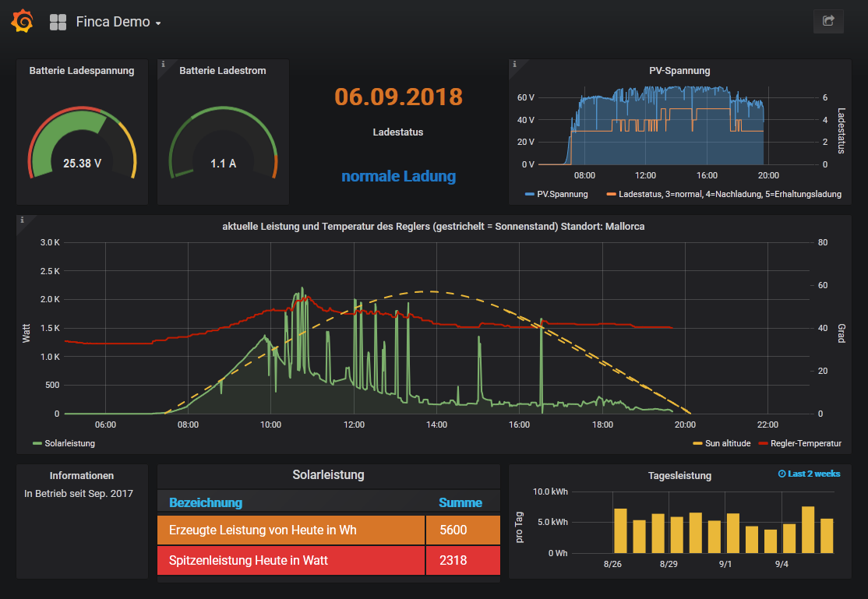This screenshot has height=599, width=868.
Task: Click the share dashboard icon
Action: 828,21
